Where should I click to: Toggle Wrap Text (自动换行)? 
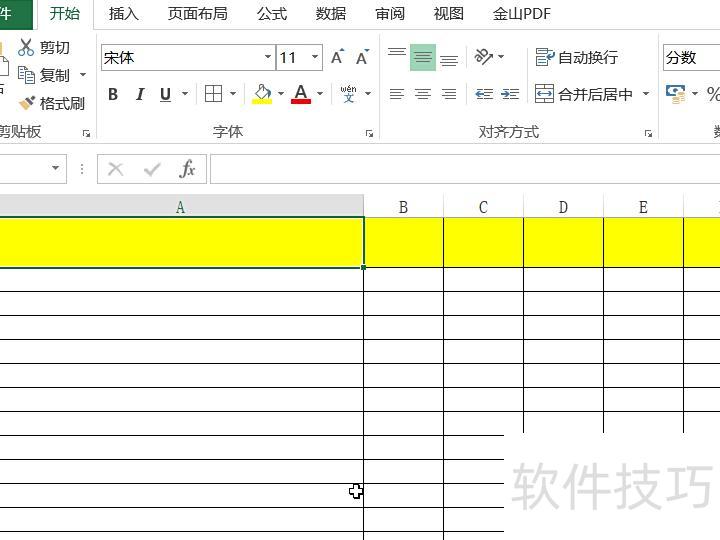[577, 57]
